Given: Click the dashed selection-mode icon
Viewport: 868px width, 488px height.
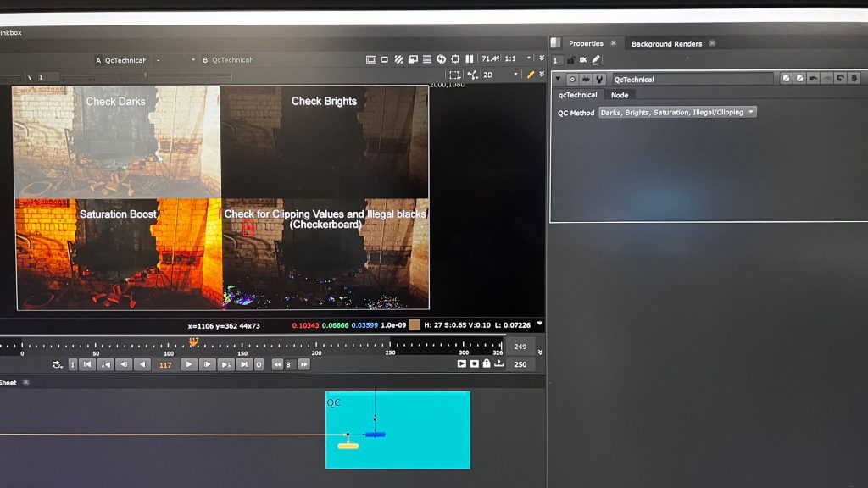Looking at the screenshot, I should 454,75.
